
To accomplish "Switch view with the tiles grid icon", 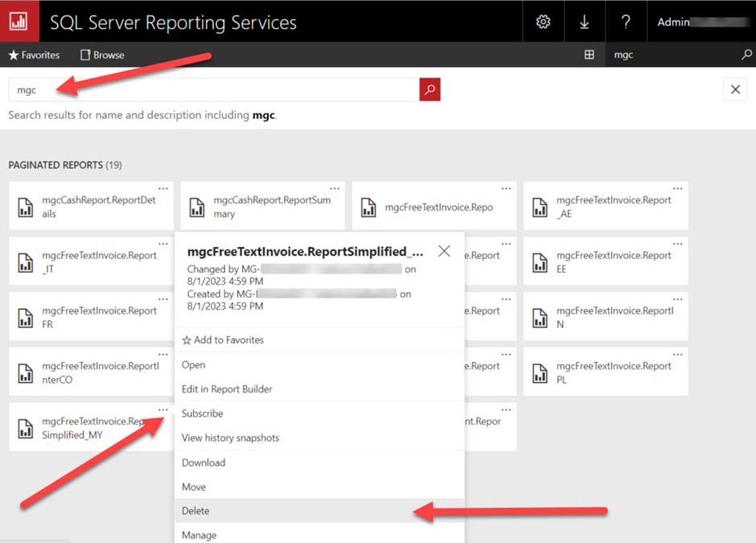I will [590, 55].
